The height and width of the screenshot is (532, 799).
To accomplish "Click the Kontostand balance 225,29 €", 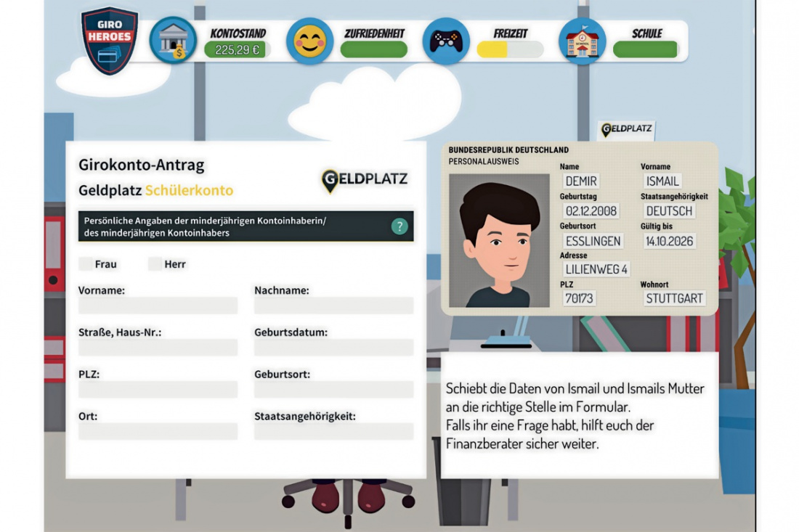I will (x=237, y=50).
